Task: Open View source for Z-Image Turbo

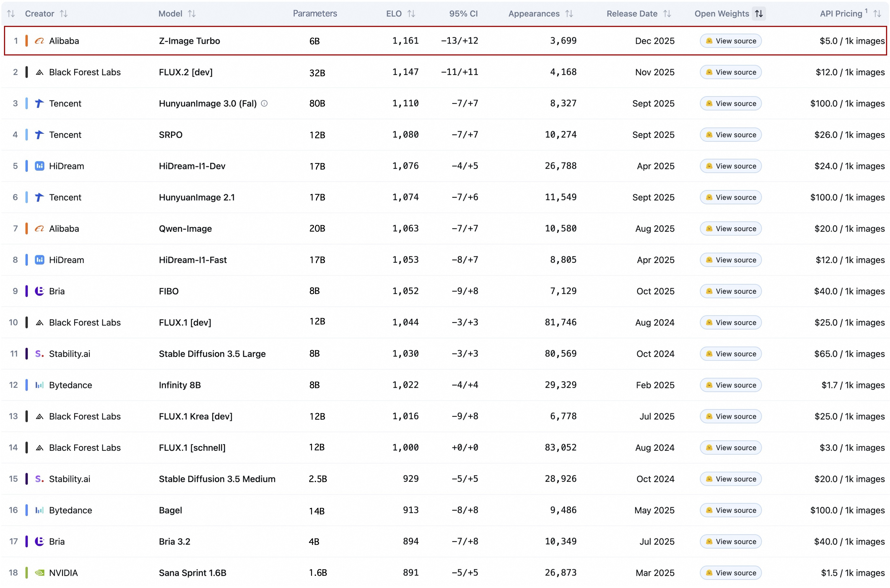Action: click(x=731, y=41)
